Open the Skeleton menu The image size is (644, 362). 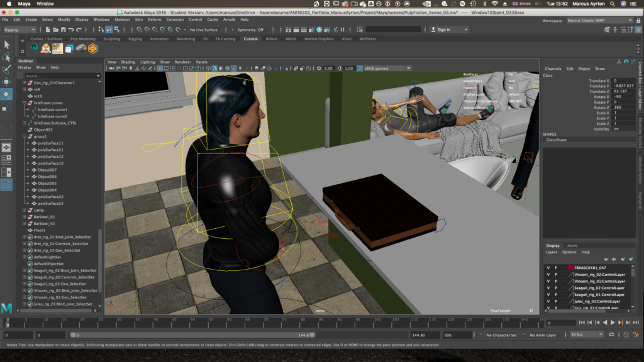(122, 19)
